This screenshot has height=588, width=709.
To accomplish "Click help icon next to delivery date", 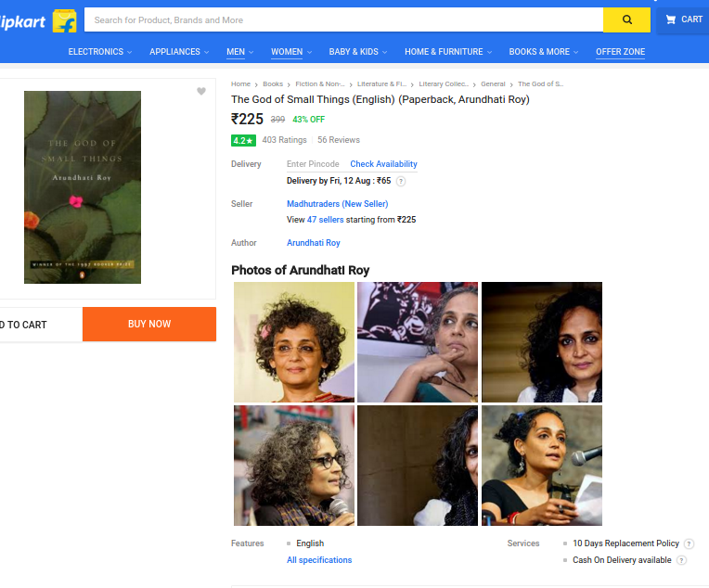I will click(x=401, y=181).
